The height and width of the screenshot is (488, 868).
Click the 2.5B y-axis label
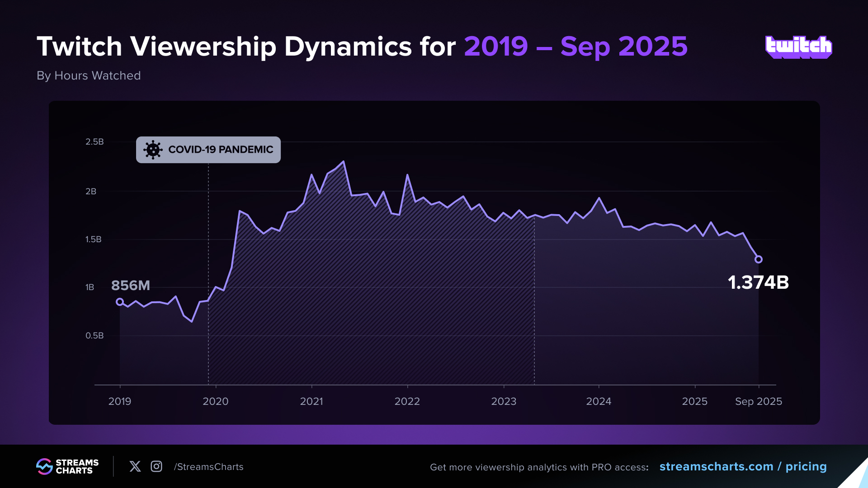(x=94, y=142)
